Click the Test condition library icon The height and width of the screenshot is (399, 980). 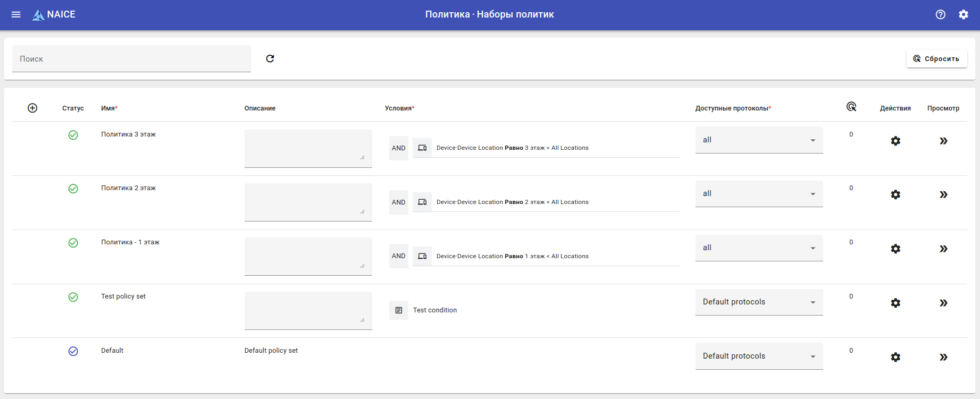[399, 310]
